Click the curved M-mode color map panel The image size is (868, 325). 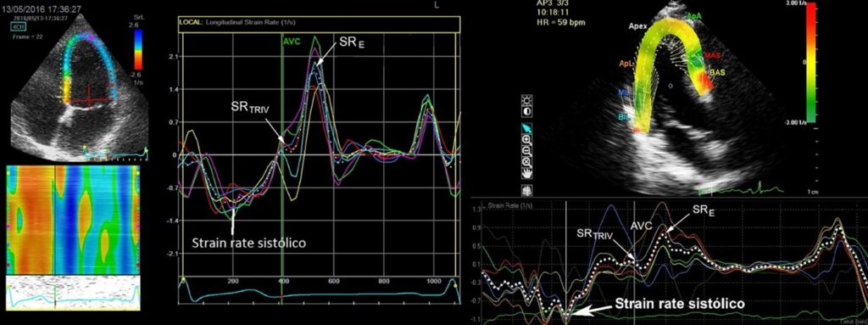click(71, 219)
